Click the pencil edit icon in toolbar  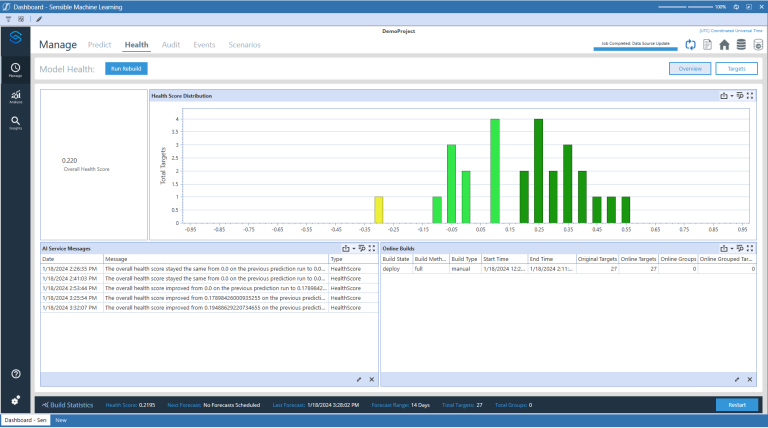click(x=38, y=18)
